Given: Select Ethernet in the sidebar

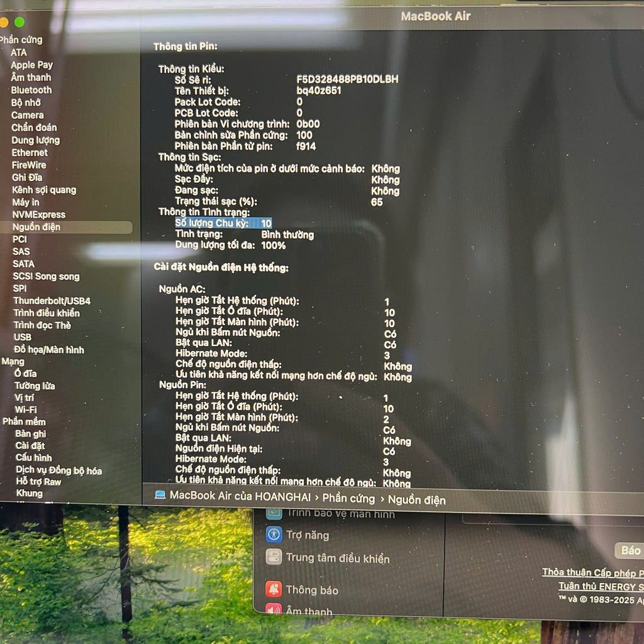Looking at the screenshot, I should point(30,152).
